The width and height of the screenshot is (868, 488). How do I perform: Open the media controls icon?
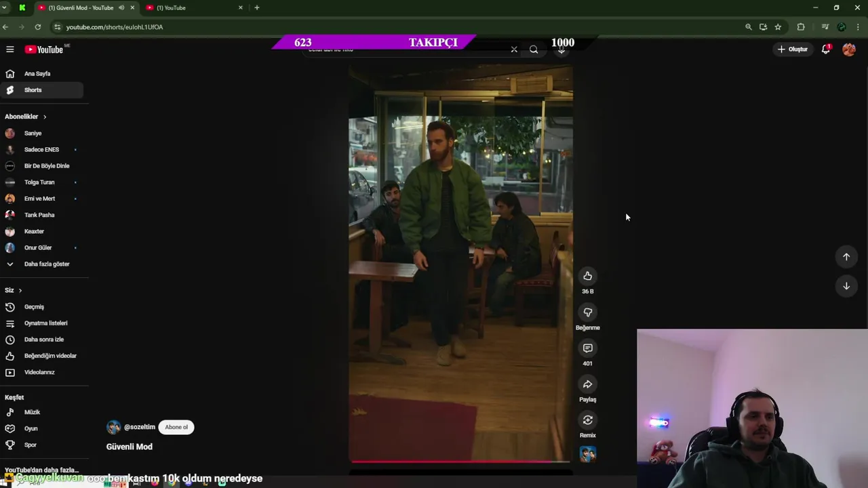coord(825,27)
